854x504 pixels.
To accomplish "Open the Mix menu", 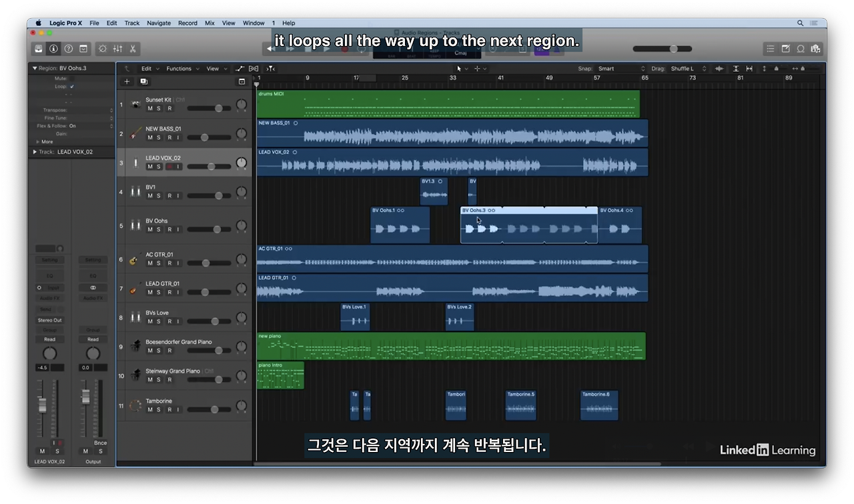I will pos(209,23).
